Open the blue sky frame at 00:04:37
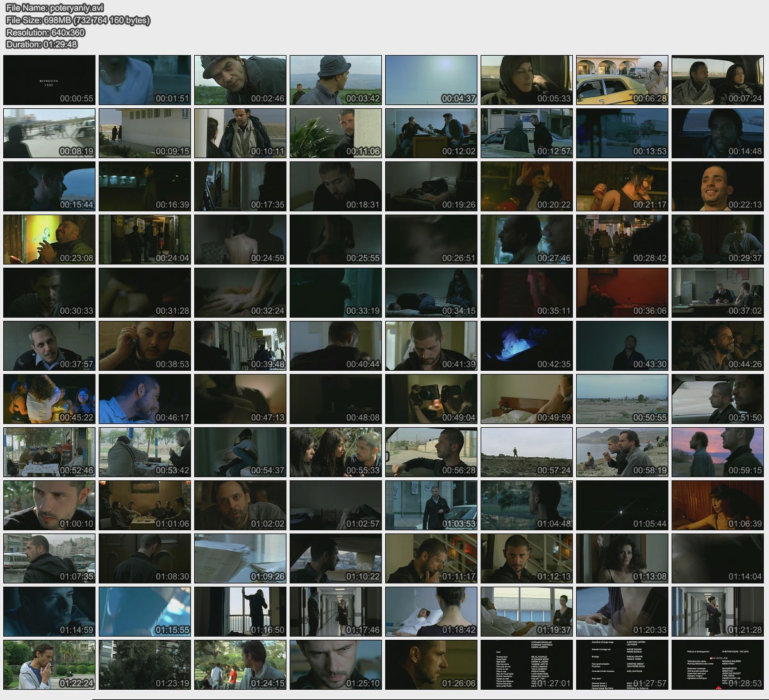The width and height of the screenshot is (769, 700). point(431,80)
